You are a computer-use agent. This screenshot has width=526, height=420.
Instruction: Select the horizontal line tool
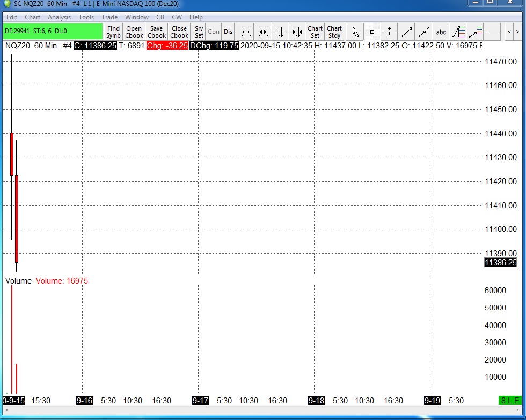pyautogui.click(x=493, y=32)
